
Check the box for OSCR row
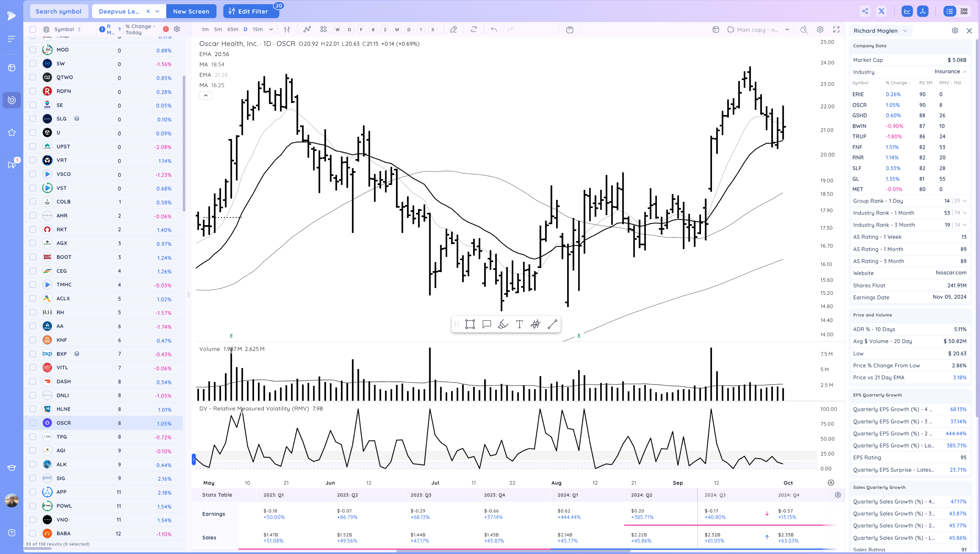[33, 423]
